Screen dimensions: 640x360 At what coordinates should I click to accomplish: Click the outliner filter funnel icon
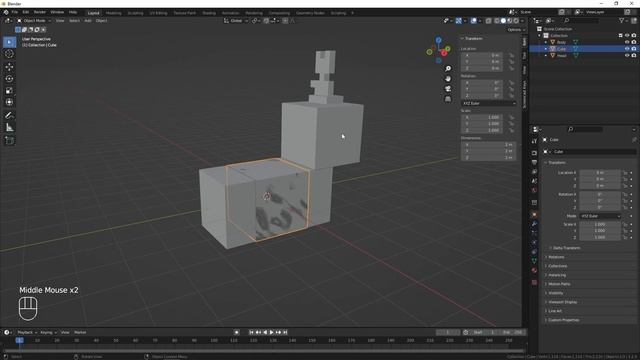point(622,20)
